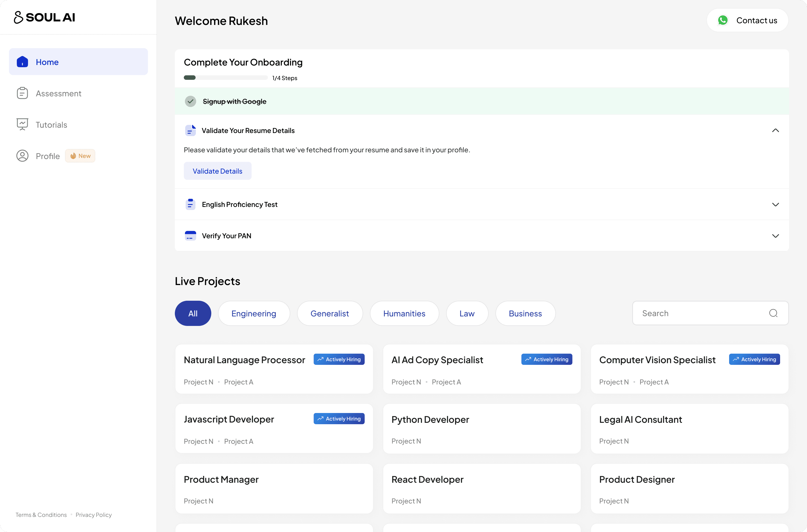This screenshot has width=807, height=532.
Task: Click the Verify Your PAN card icon
Action: point(191,235)
